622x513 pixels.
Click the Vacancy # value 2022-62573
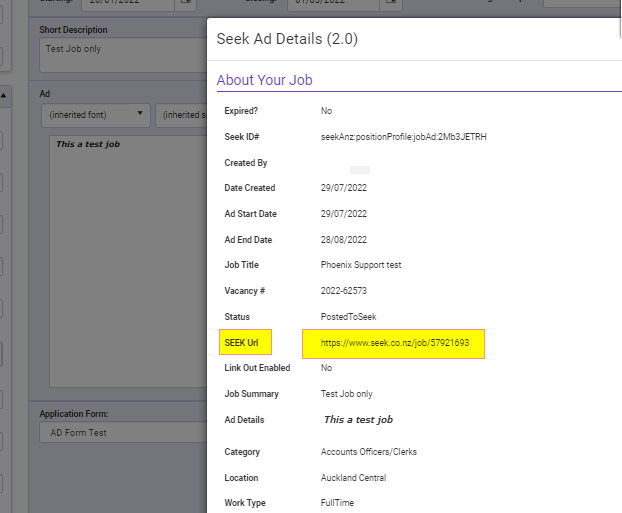click(x=344, y=291)
